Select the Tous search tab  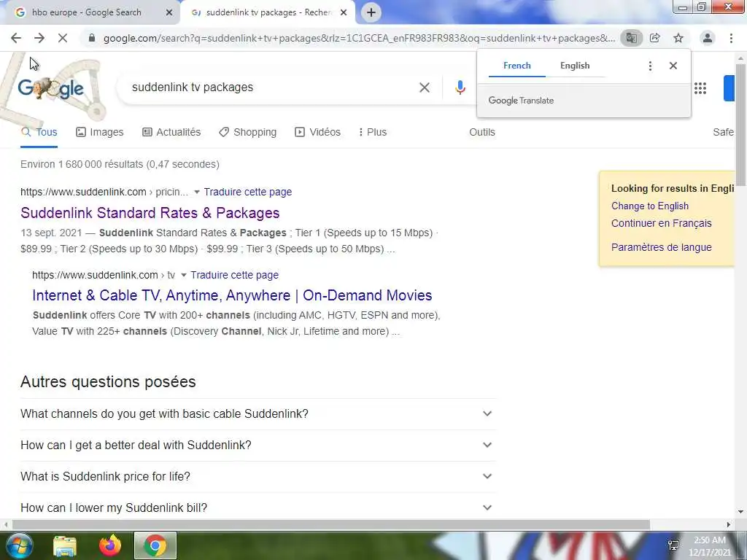click(39, 132)
